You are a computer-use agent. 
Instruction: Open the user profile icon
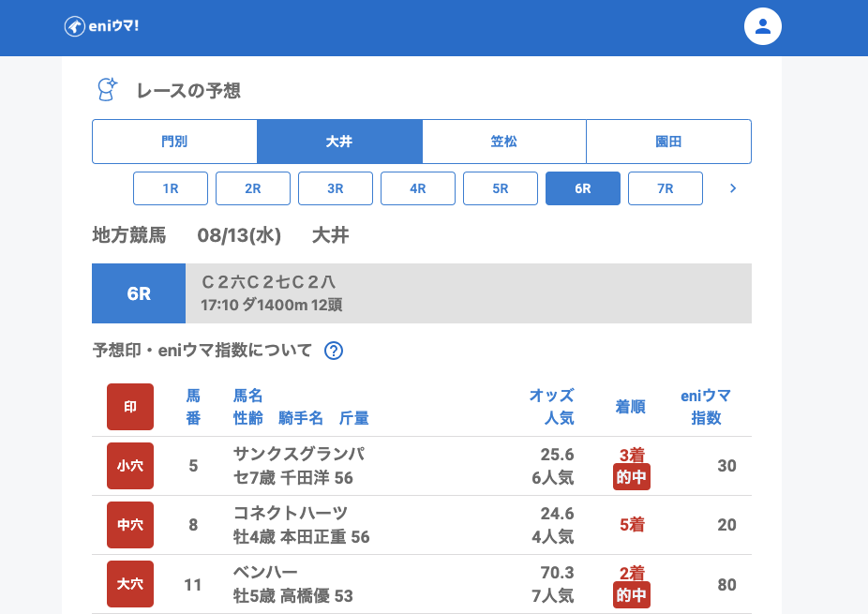point(762,26)
